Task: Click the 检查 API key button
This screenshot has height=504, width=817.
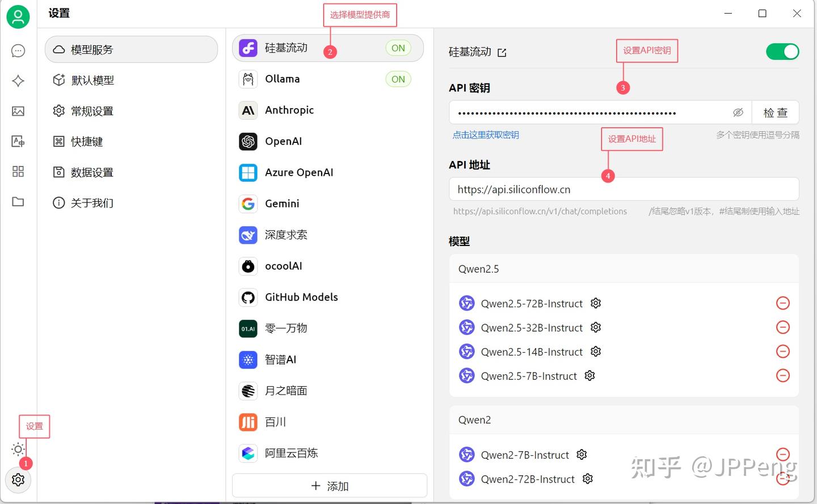Action: (x=776, y=112)
